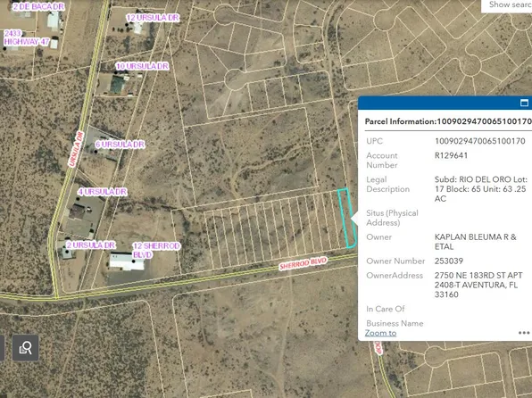Click the 2 DE BACA DR label
Image resolution: width=532 pixels, height=398 pixels.
pos(38,6)
